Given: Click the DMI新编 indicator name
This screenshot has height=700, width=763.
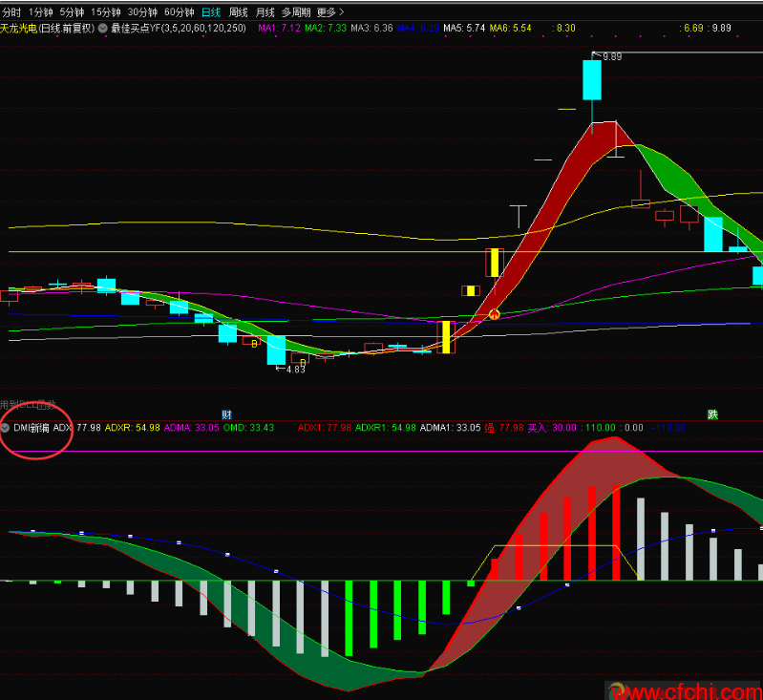Looking at the screenshot, I should tap(32, 428).
